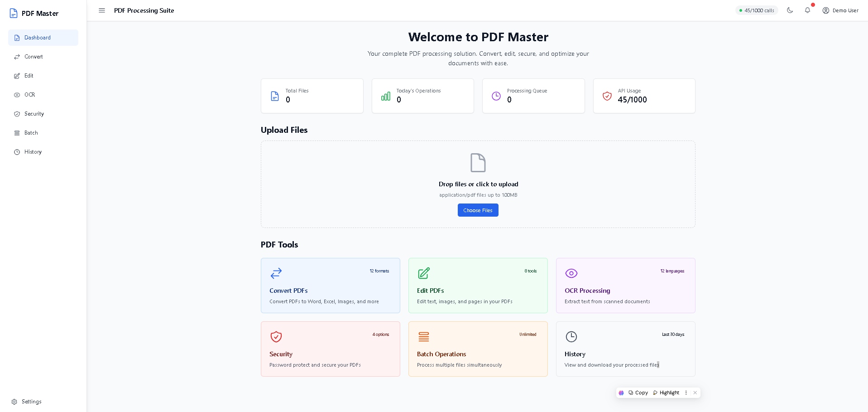Toggle dark mode with the moon icon
The image size is (868, 412).
coord(790,10)
